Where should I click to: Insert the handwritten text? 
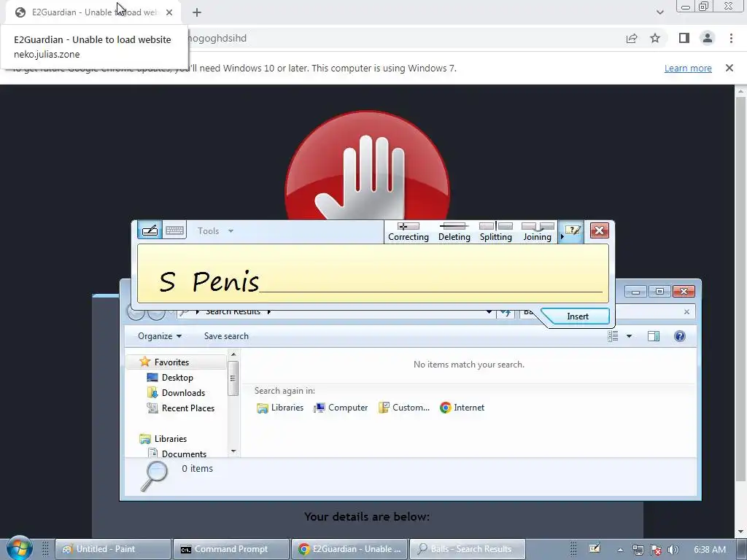point(578,316)
